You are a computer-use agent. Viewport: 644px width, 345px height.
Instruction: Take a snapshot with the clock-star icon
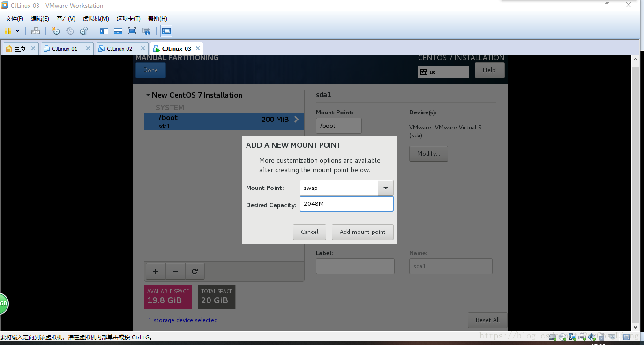pos(56,31)
